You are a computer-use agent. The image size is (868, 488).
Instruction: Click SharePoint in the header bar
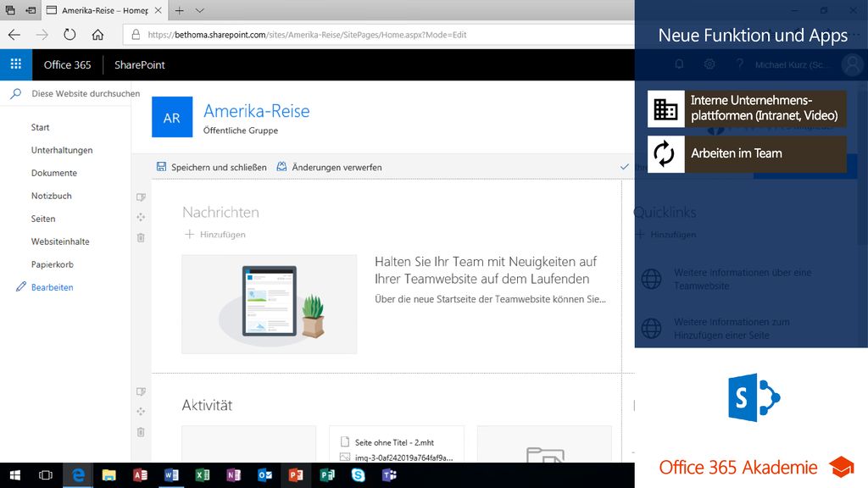click(140, 64)
